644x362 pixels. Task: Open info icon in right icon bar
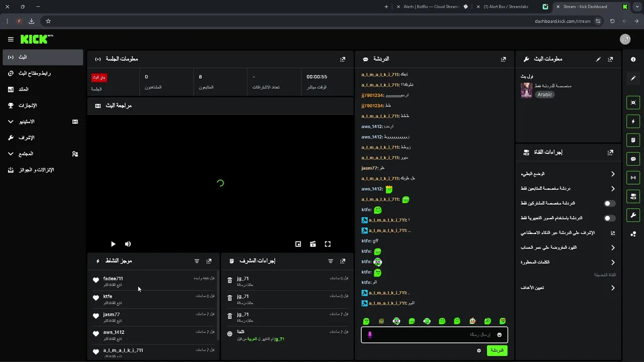click(x=633, y=59)
